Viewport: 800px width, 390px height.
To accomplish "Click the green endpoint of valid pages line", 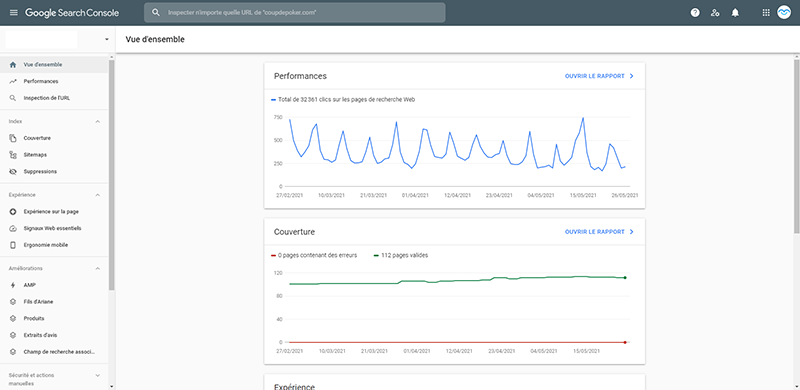I will pyautogui.click(x=625, y=278).
